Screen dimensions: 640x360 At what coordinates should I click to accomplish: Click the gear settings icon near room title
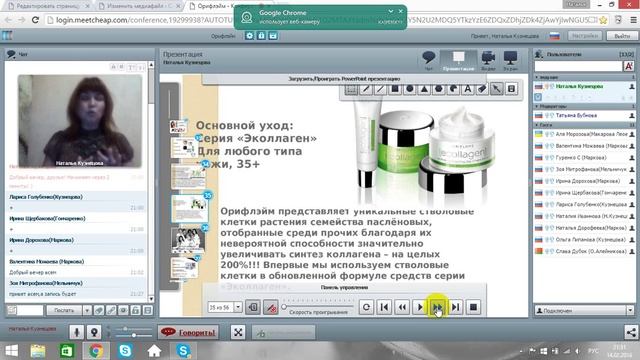coord(250,36)
